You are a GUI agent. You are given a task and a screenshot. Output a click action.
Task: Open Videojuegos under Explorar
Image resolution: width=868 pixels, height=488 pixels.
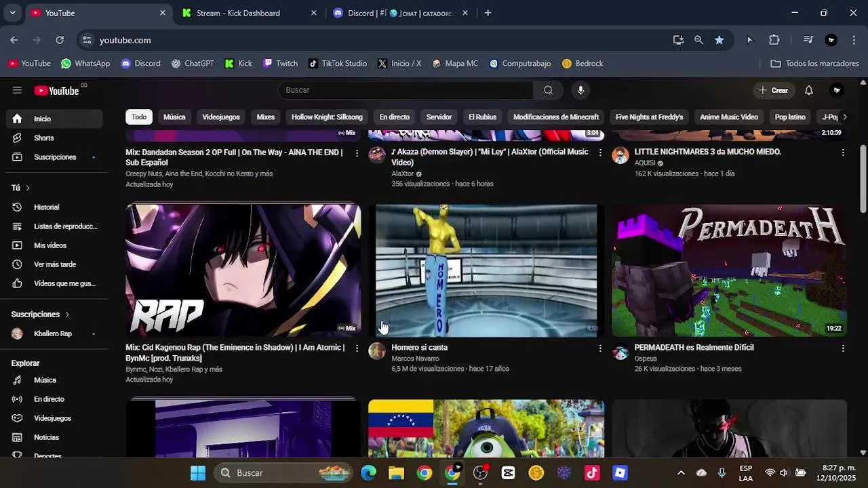(54, 418)
